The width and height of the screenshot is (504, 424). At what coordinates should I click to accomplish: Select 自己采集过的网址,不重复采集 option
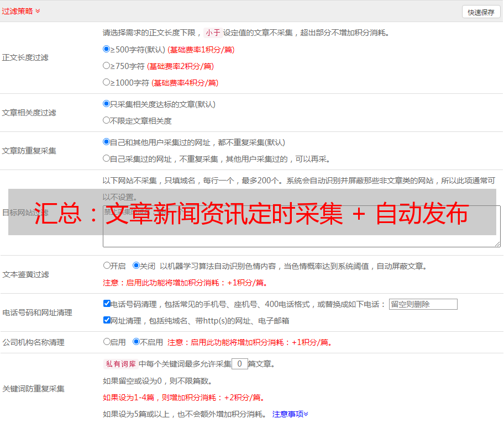107,158
